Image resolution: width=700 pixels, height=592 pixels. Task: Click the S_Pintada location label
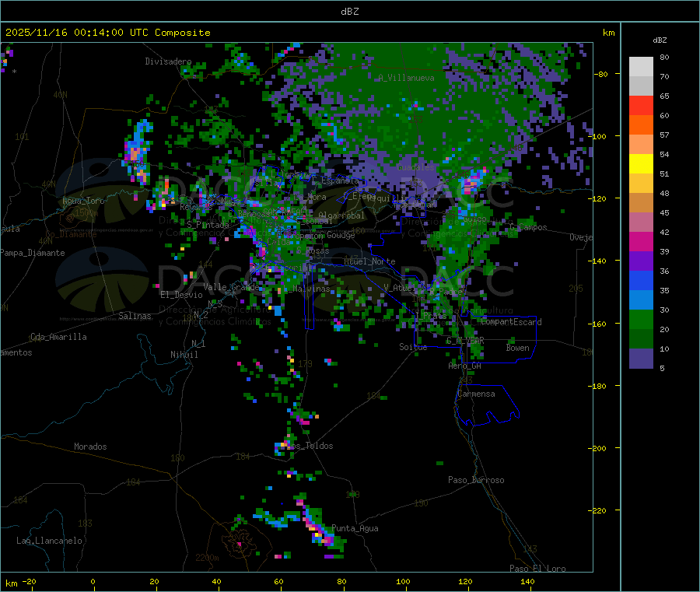click(x=208, y=225)
